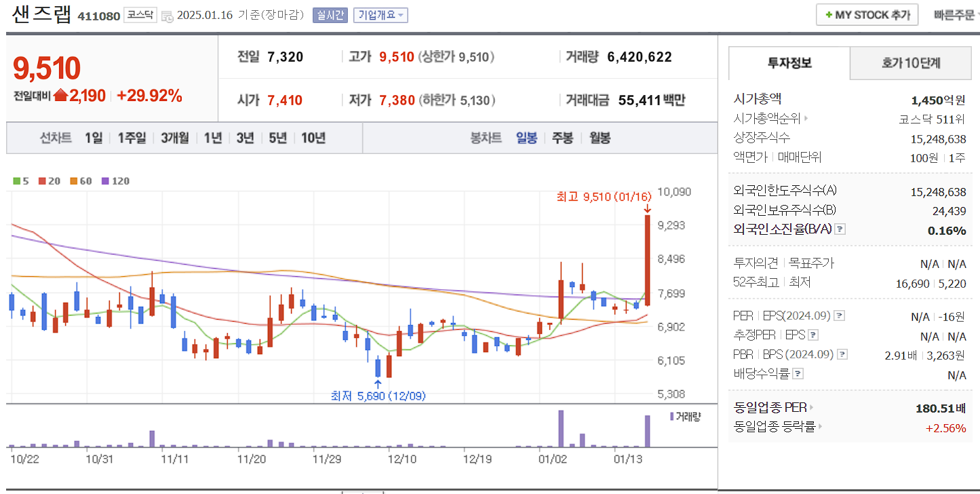The image size is (980, 494).
Task: Click the 외국인소진율(B/A) help icon
Action: [841, 229]
